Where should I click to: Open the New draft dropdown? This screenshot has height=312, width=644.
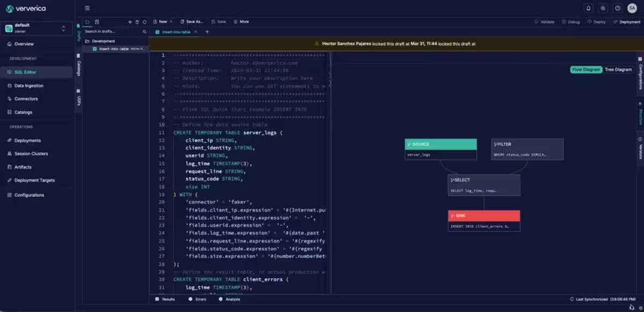(163, 22)
